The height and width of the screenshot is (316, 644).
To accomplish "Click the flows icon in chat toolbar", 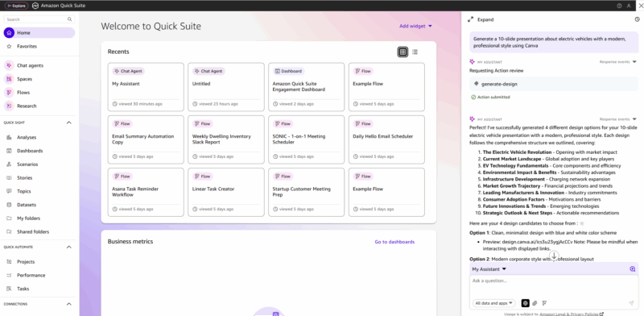I will [544, 303].
